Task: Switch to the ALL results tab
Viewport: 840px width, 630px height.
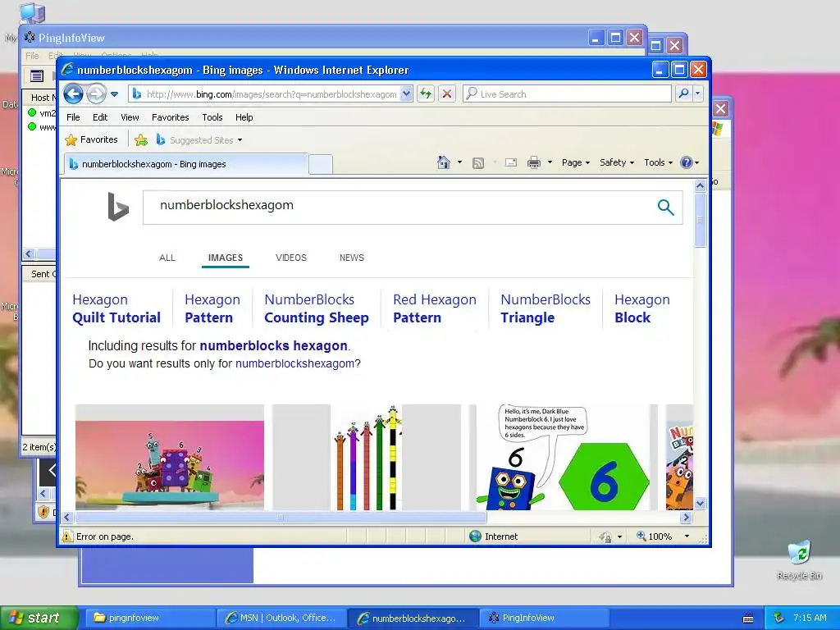Action: point(167,258)
